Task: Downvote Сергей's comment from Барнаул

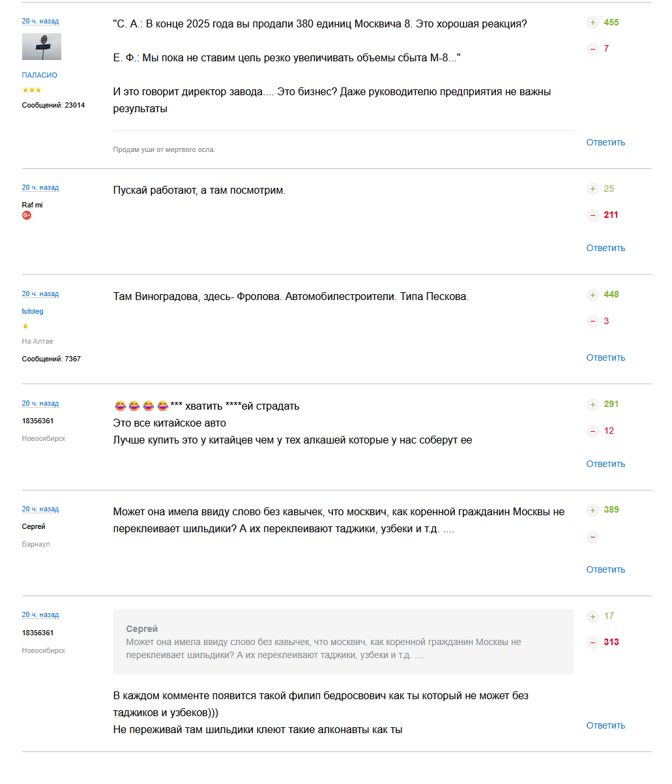Action: pyautogui.click(x=592, y=537)
